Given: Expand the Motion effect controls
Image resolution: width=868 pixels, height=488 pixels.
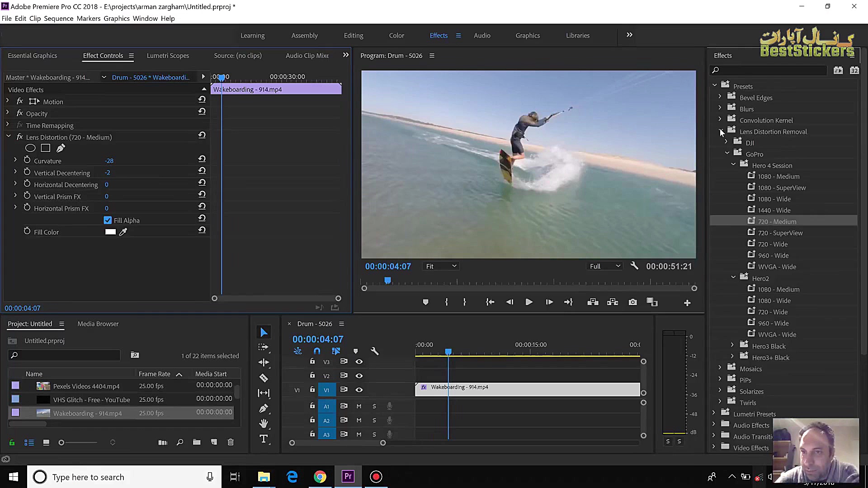Looking at the screenshot, I should click(7, 101).
